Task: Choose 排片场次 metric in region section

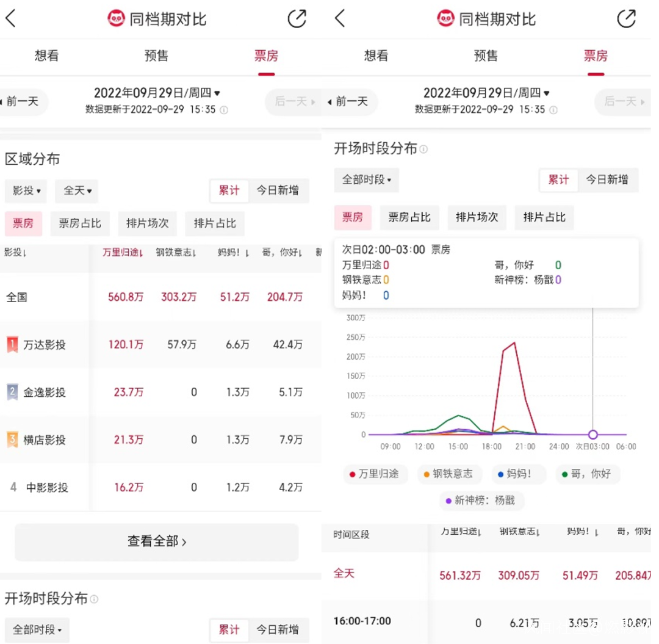Action: (x=148, y=223)
